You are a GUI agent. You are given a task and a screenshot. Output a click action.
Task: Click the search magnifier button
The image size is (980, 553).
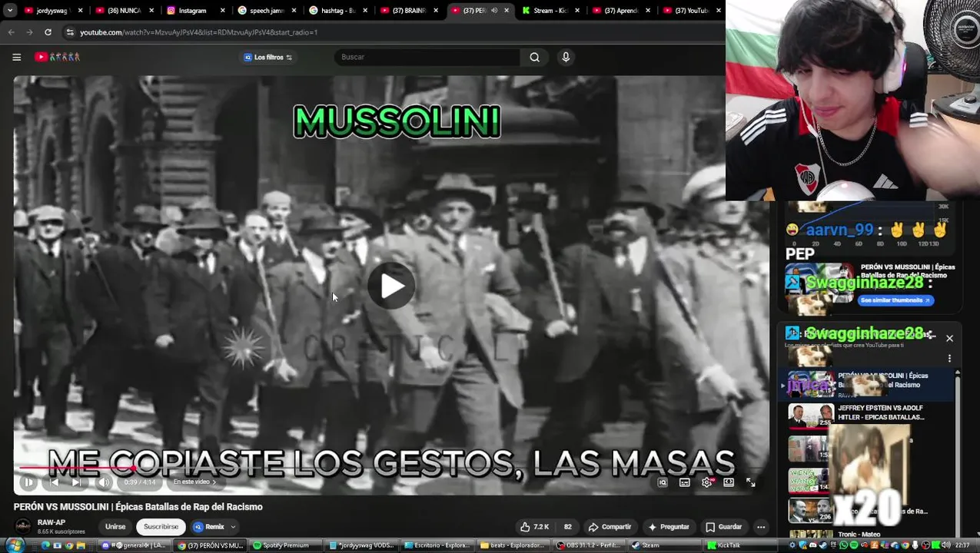(x=534, y=57)
